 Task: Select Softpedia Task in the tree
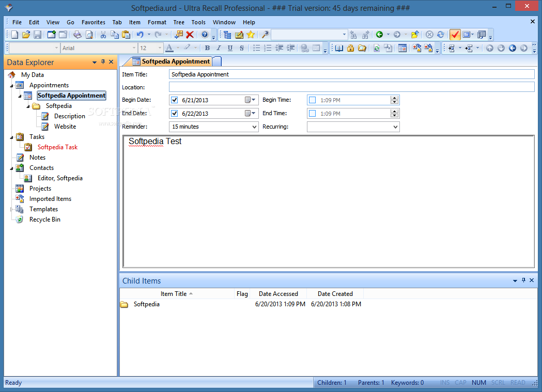click(57, 147)
